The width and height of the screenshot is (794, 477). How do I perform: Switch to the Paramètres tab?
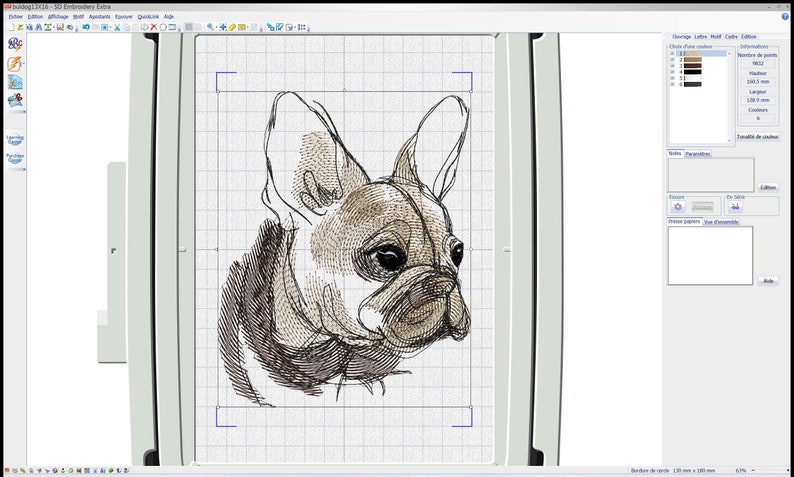(698, 154)
